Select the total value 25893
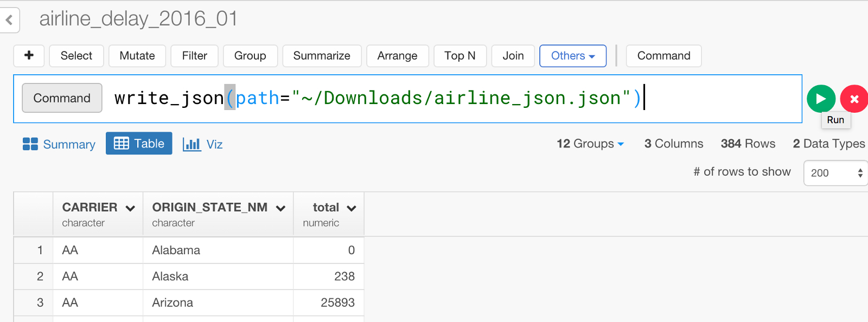Viewport: 868px width, 322px height. (x=329, y=302)
